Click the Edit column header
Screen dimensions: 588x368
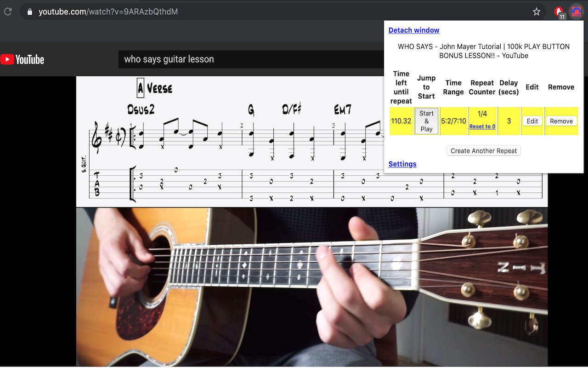tap(532, 87)
